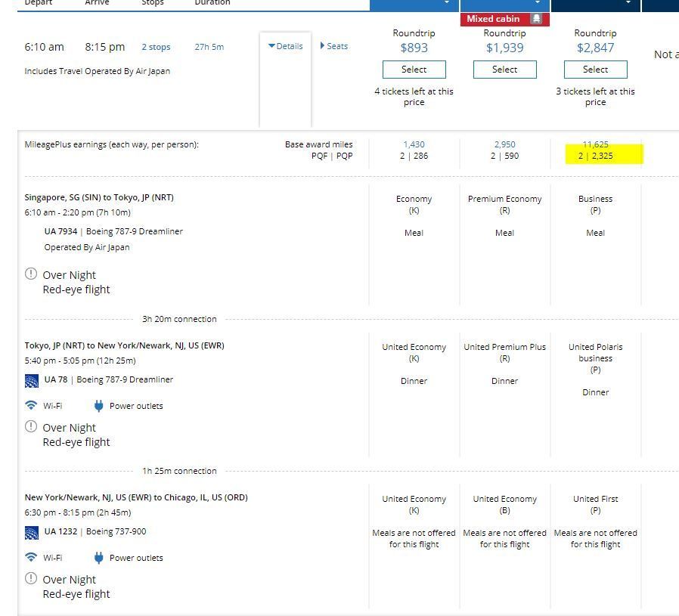Click Includes Travel Operated By Air Japan text
The width and height of the screenshot is (679, 616).
[x=98, y=71]
